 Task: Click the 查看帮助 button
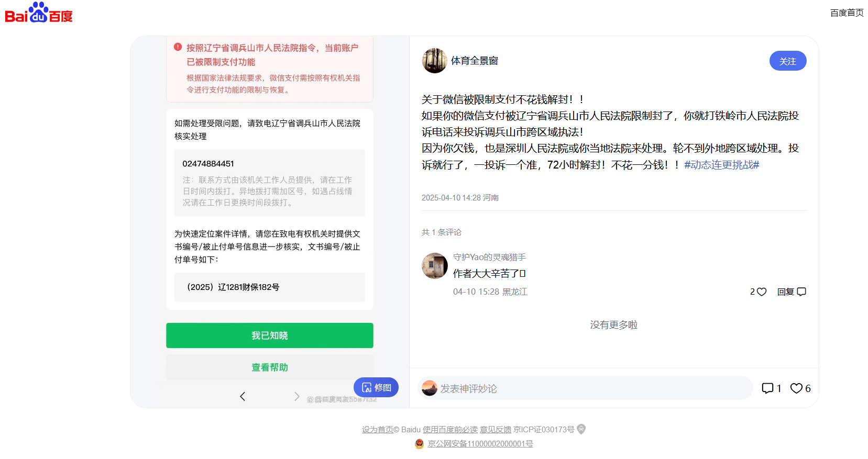tap(269, 367)
